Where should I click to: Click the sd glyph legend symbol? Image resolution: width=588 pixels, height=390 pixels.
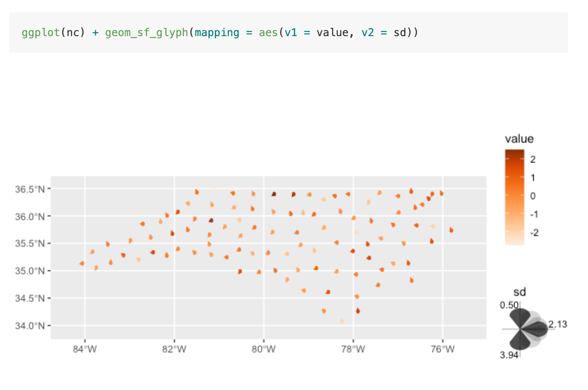[x=528, y=329]
